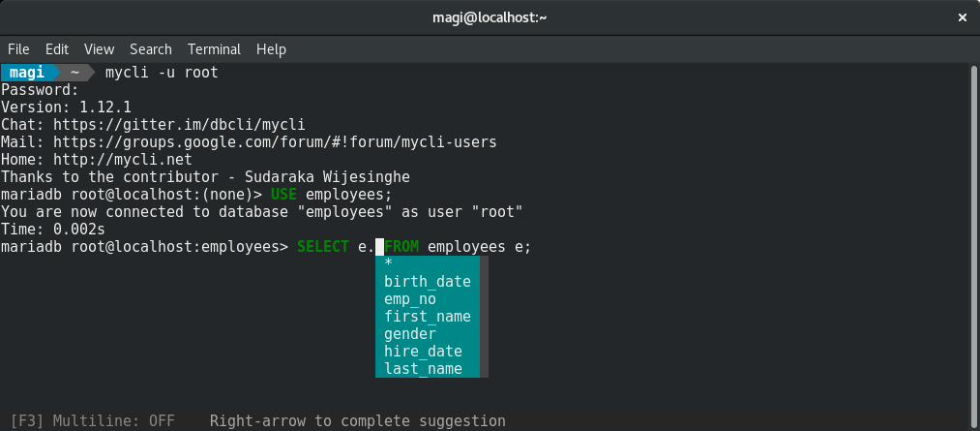Viewport: 980px width, 431px height.
Task: Click the mariadb root@localhost:(none)> prompt
Action: [132, 195]
